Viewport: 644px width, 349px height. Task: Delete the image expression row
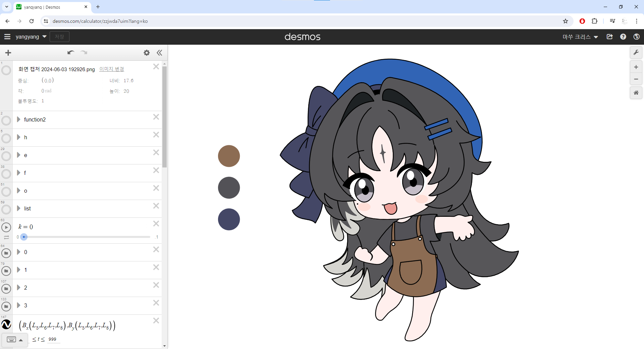click(x=156, y=66)
